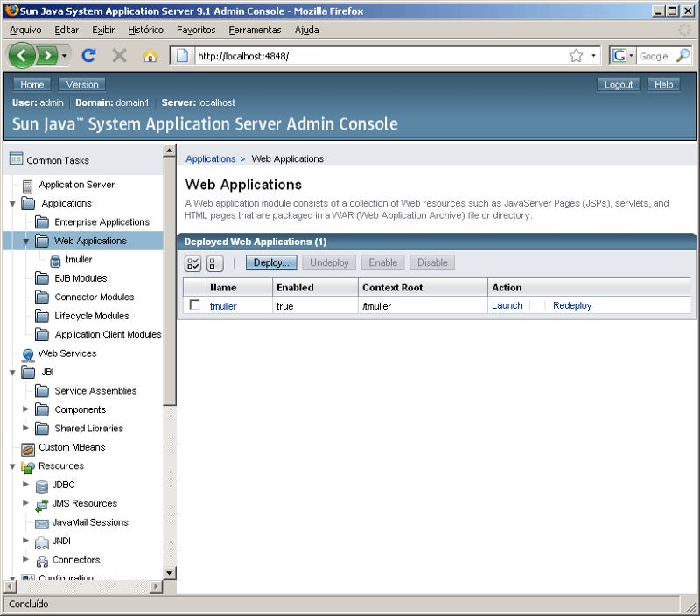
Task: Click the Application Server icon in tree
Action: click(x=28, y=185)
